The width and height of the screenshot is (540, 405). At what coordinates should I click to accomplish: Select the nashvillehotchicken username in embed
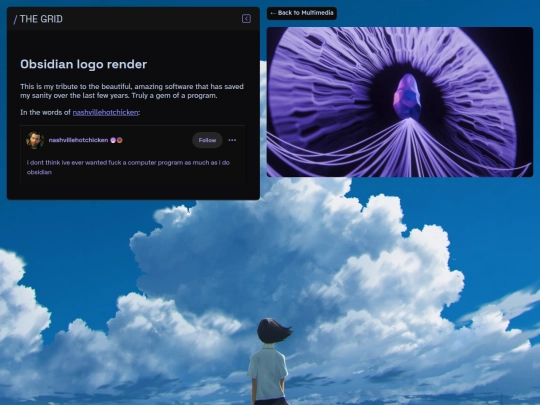78,140
